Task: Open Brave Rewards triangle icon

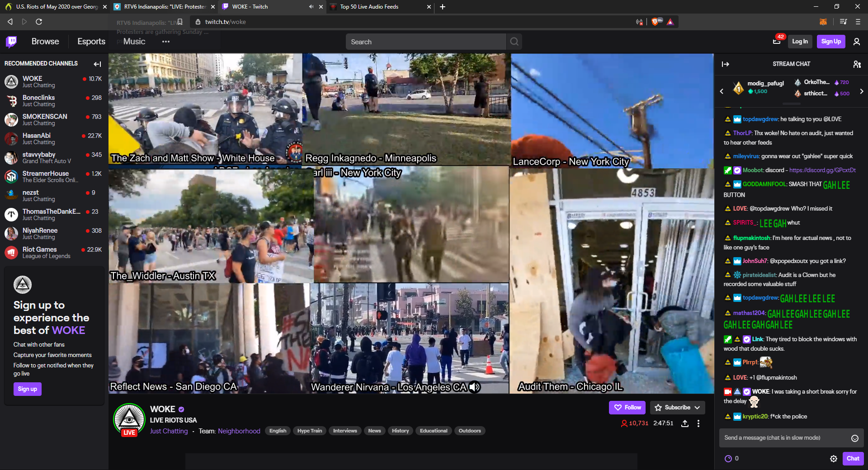Action: pyautogui.click(x=670, y=22)
